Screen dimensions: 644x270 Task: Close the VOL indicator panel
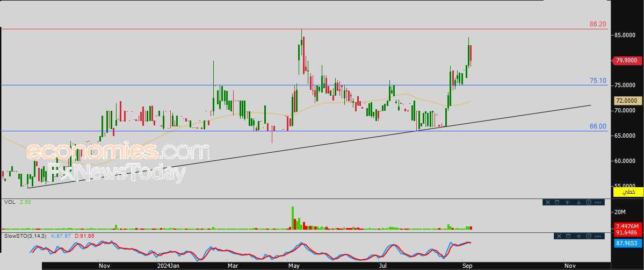(x=548, y=202)
